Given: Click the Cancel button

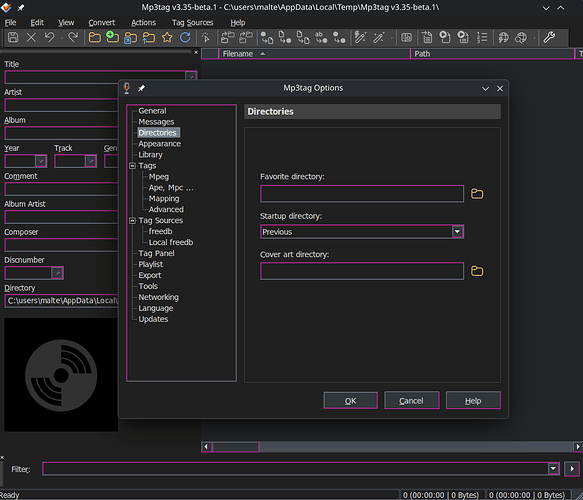Looking at the screenshot, I should tap(412, 401).
